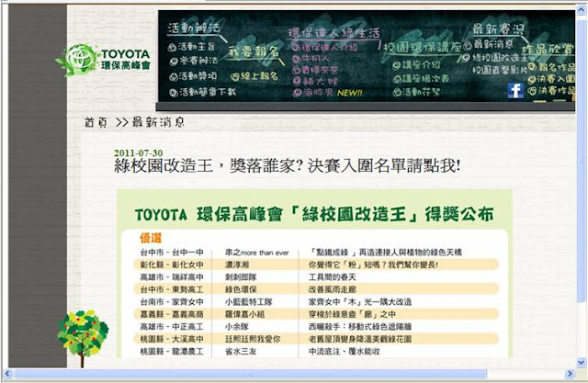The width and height of the screenshot is (588, 383).
Task: Select 線上報名 under 我要報名
Action: point(254,76)
